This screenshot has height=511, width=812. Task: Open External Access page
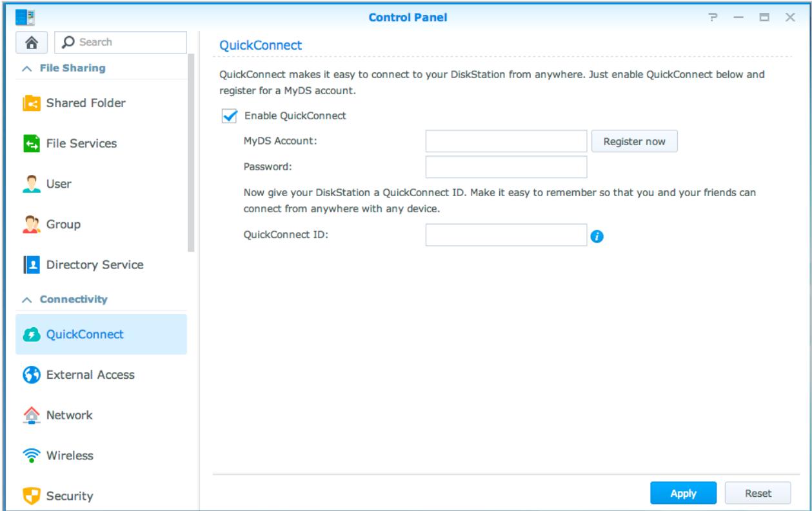(101, 375)
